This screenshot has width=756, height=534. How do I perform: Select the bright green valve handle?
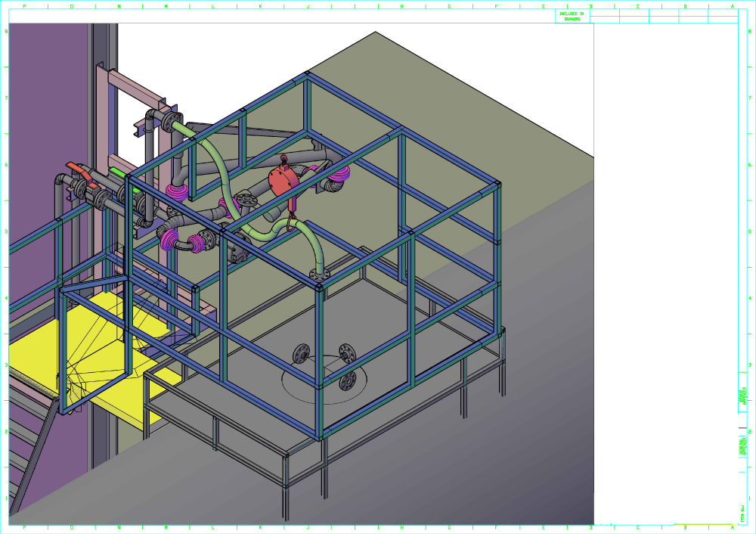pos(116,172)
